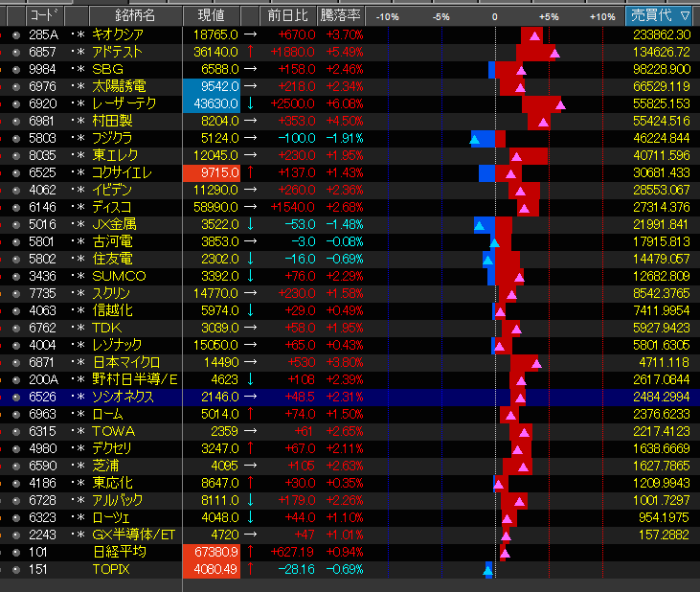Select the イビデン stock name

112,190
